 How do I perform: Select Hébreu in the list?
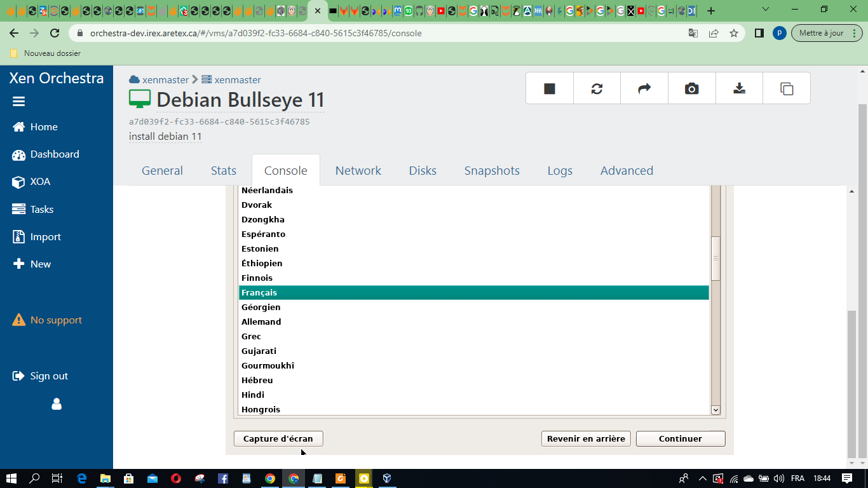pyautogui.click(x=474, y=380)
